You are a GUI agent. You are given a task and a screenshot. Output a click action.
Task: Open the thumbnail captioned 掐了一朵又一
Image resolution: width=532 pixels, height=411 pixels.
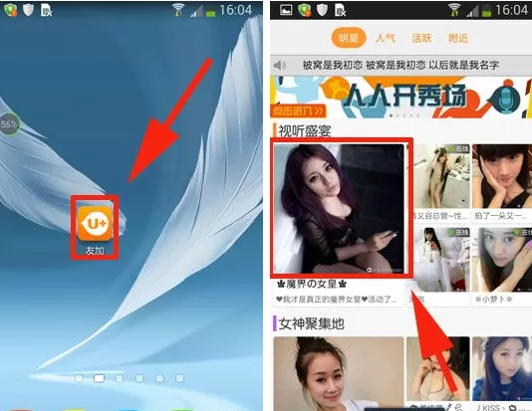click(502, 176)
